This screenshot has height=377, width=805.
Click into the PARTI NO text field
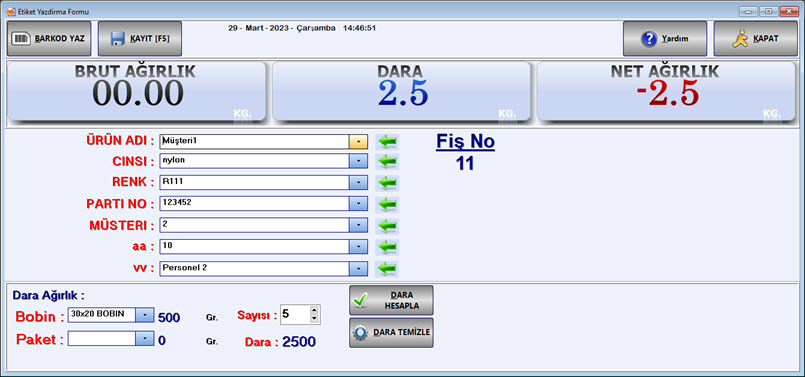click(254, 203)
